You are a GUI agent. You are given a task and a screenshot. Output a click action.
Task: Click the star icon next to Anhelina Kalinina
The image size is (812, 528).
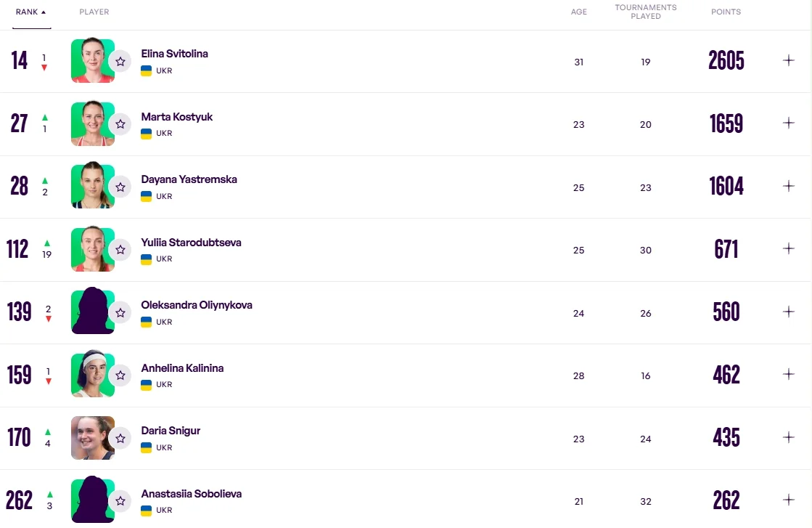pos(120,375)
